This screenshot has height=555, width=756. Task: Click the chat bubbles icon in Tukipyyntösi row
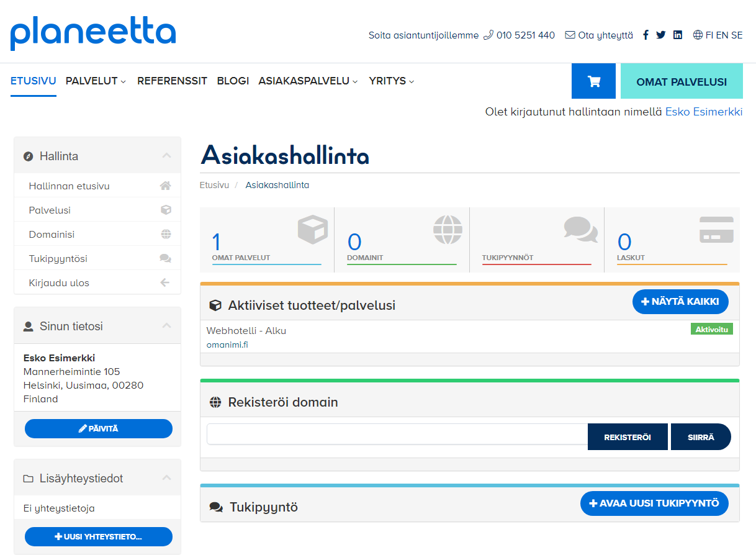165,258
